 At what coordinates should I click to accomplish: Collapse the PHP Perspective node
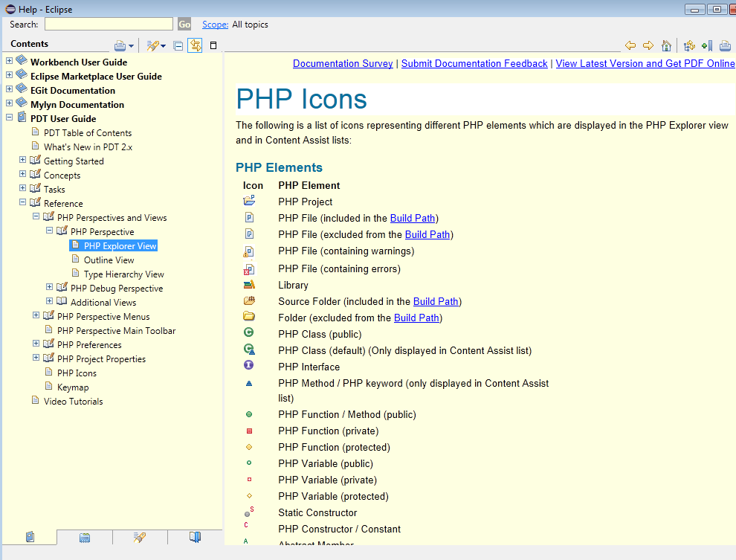49,230
